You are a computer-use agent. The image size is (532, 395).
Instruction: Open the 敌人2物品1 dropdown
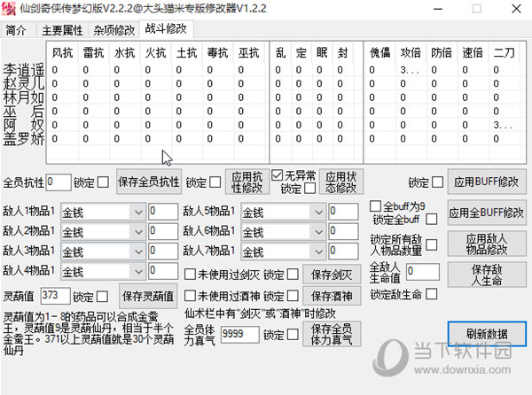coord(103,232)
